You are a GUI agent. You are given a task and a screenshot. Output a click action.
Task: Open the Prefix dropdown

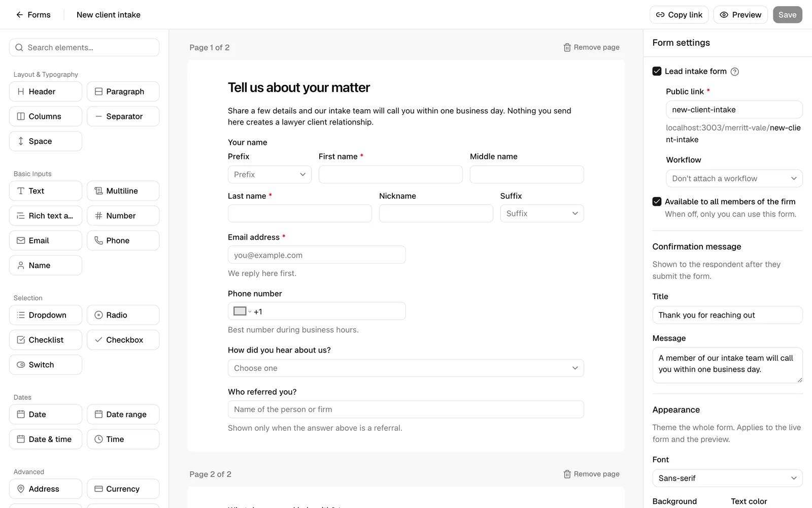click(269, 174)
